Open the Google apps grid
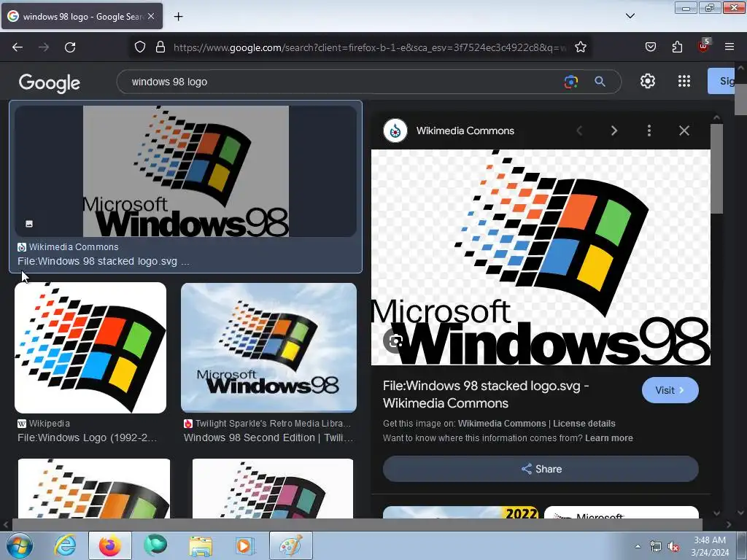The image size is (747, 560). point(684,82)
